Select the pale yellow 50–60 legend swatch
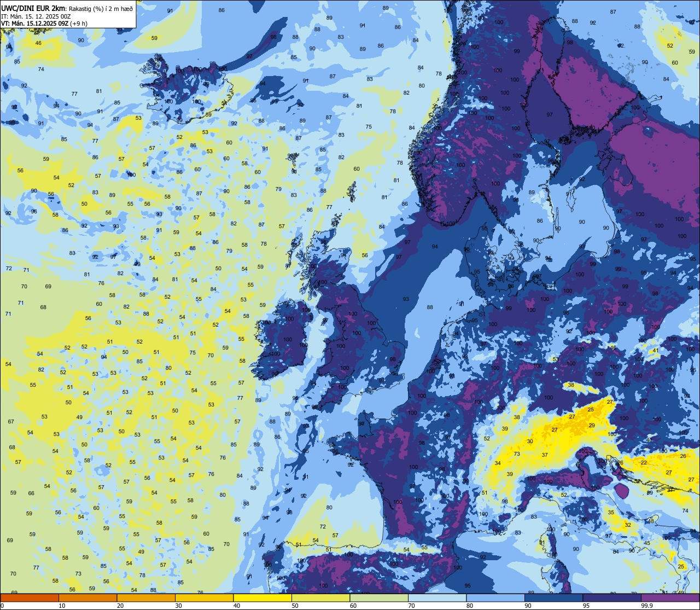The image size is (700, 610). (320, 597)
